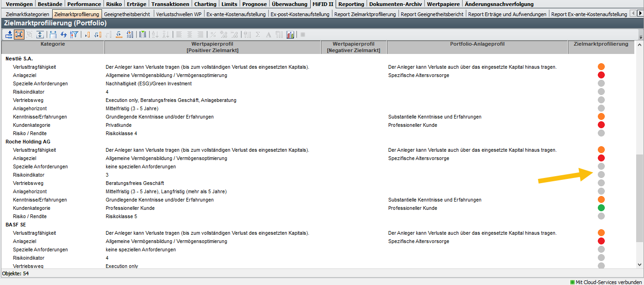The image size is (644, 285).
Task: Click the filter funnel toolbar icon
Action: pyautogui.click(x=74, y=35)
